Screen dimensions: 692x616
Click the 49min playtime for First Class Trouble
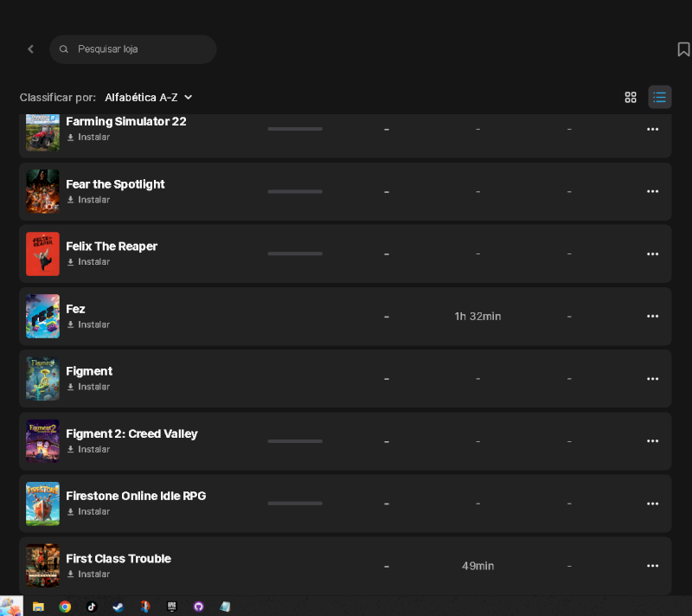coord(477,566)
